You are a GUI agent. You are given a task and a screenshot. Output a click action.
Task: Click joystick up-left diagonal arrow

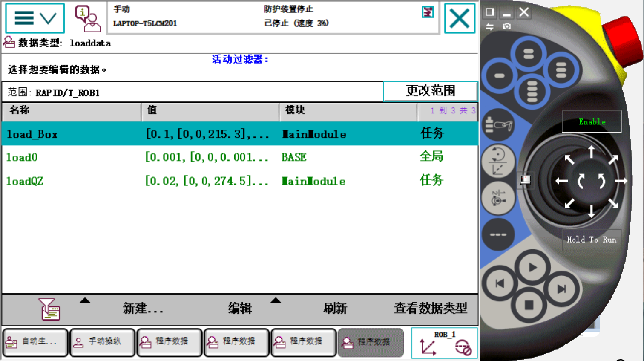coord(569,160)
